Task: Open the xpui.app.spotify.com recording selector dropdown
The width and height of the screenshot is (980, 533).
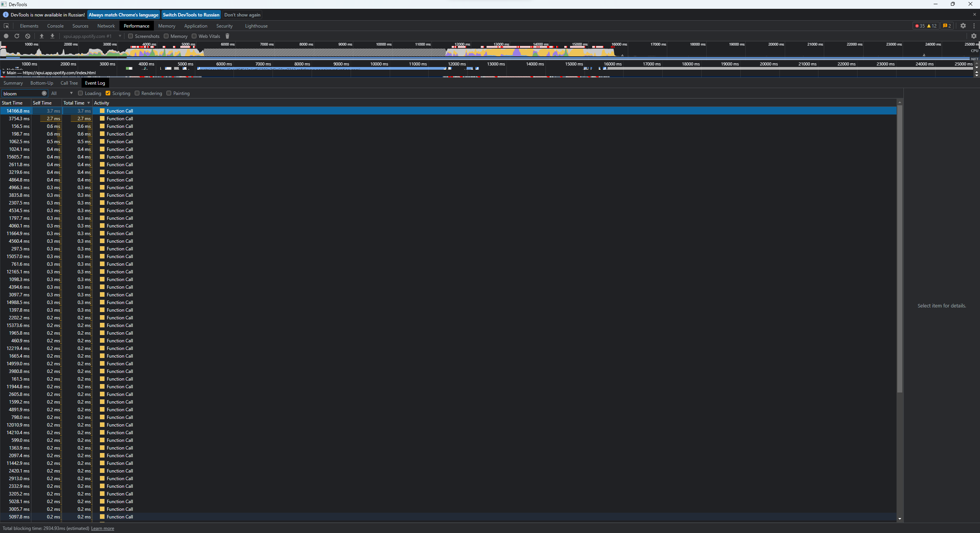Action: coord(92,36)
